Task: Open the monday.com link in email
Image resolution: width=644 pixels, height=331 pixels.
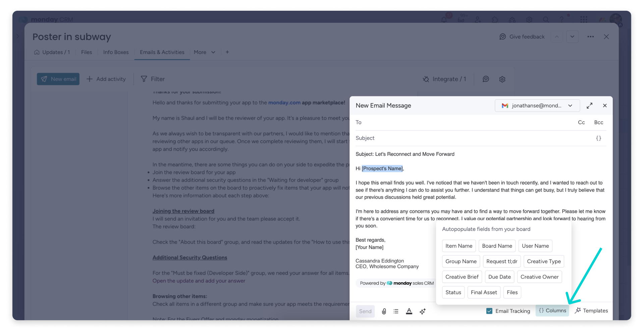Action: [284, 102]
